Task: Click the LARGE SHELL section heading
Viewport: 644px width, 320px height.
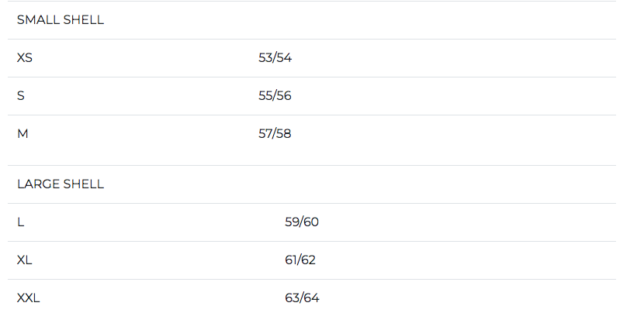Action: pyautogui.click(x=61, y=184)
